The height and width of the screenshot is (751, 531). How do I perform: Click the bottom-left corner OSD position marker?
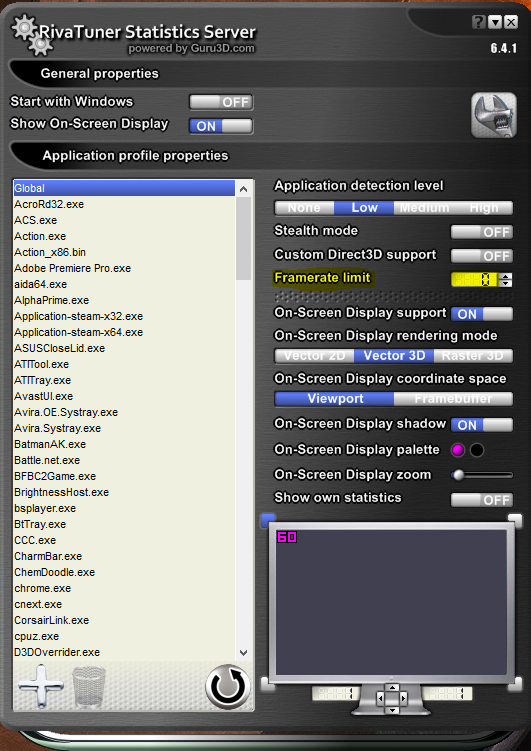pos(268,684)
